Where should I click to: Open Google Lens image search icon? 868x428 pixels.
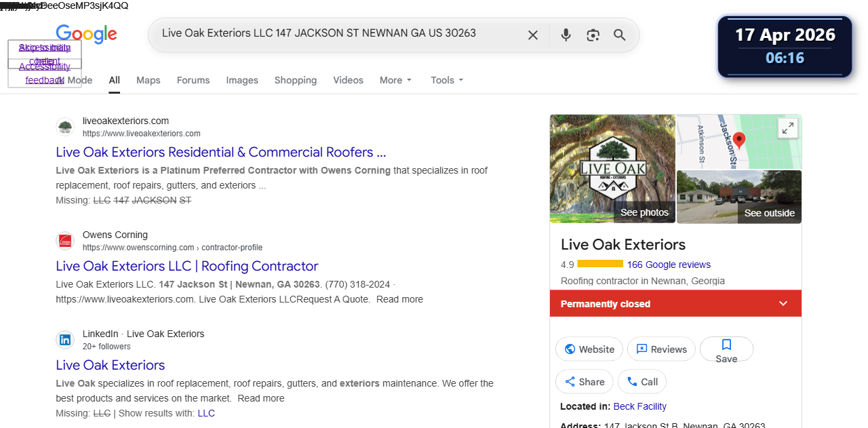coord(593,35)
